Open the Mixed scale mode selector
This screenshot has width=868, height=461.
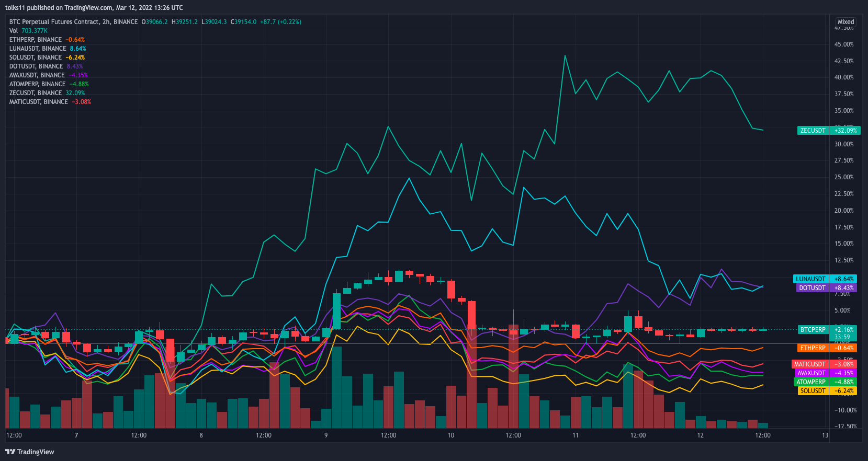[846, 22]
